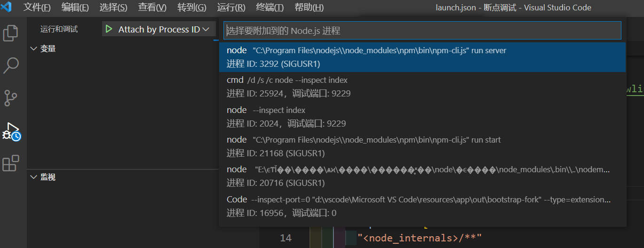The image size is (644, 248).
Task: Select cmd process ID 25924
Action: [422, 87]
